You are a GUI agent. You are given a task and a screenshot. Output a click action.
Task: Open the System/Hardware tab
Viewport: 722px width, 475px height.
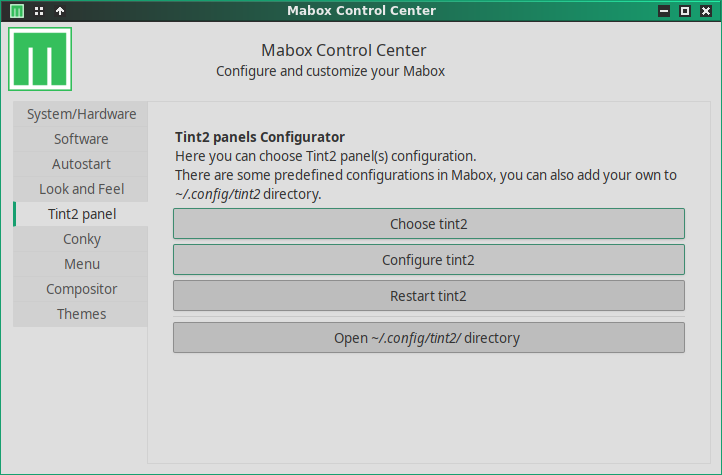81,114
